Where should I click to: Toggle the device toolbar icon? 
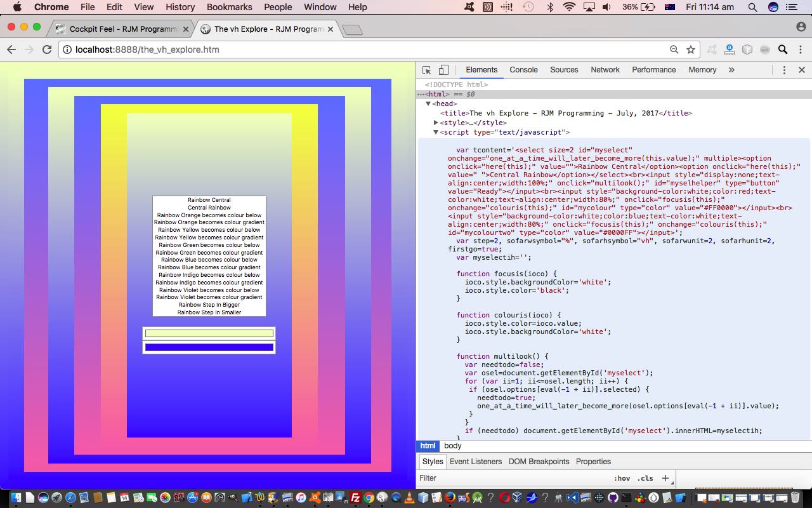tap(443, 70)
